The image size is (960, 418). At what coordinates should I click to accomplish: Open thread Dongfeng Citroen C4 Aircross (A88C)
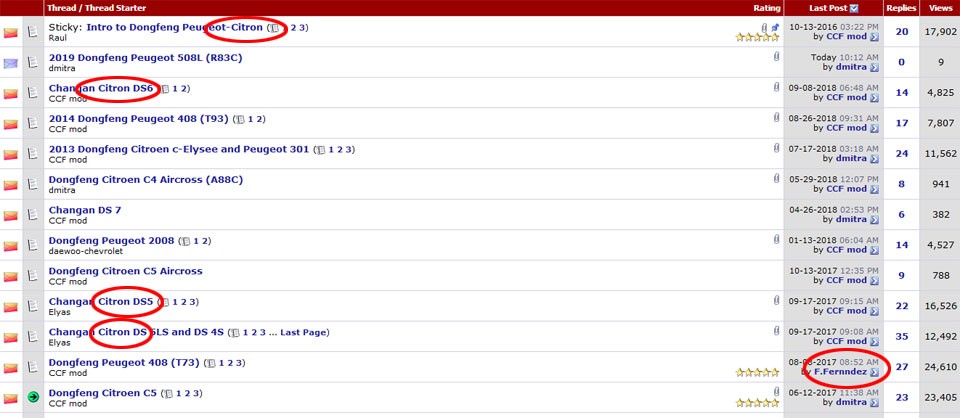(146, 179)
